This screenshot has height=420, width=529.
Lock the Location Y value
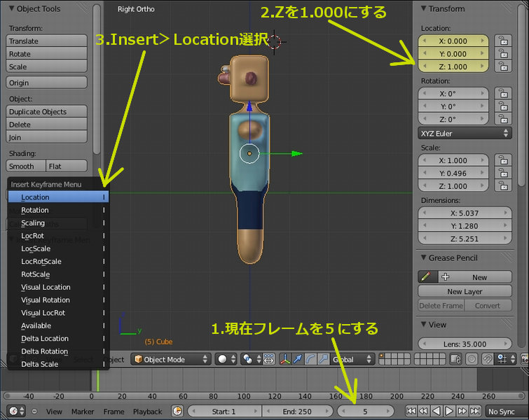click(503, 54)
